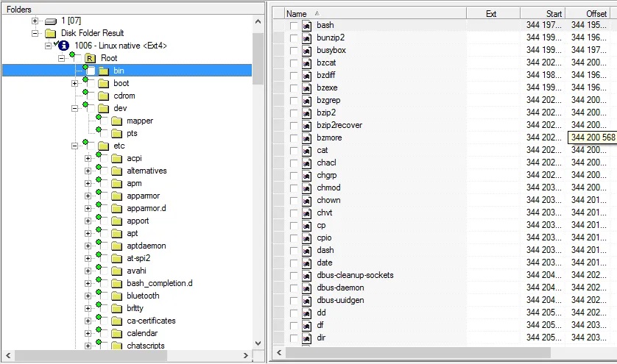Click the chmod file icon
Viewport: 617px width, 364px height.
(307, 188)
